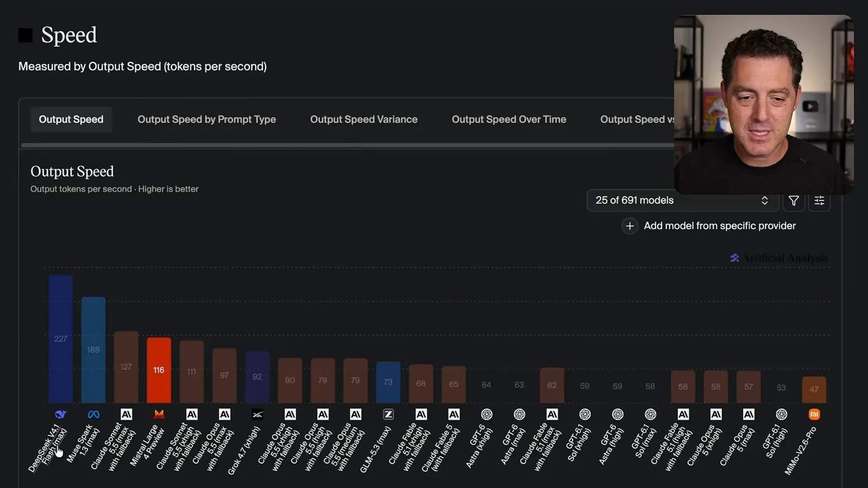Image resolution: width=868 pixels, height=488 pixels.
Task: Click the presenter webcam video overlay
Action: coord(764,104)
